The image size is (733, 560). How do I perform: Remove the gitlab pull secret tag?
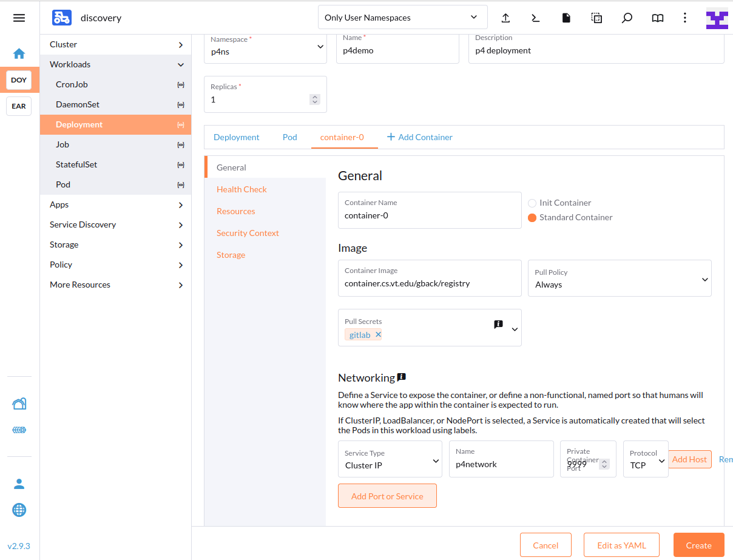pos(378,334)
